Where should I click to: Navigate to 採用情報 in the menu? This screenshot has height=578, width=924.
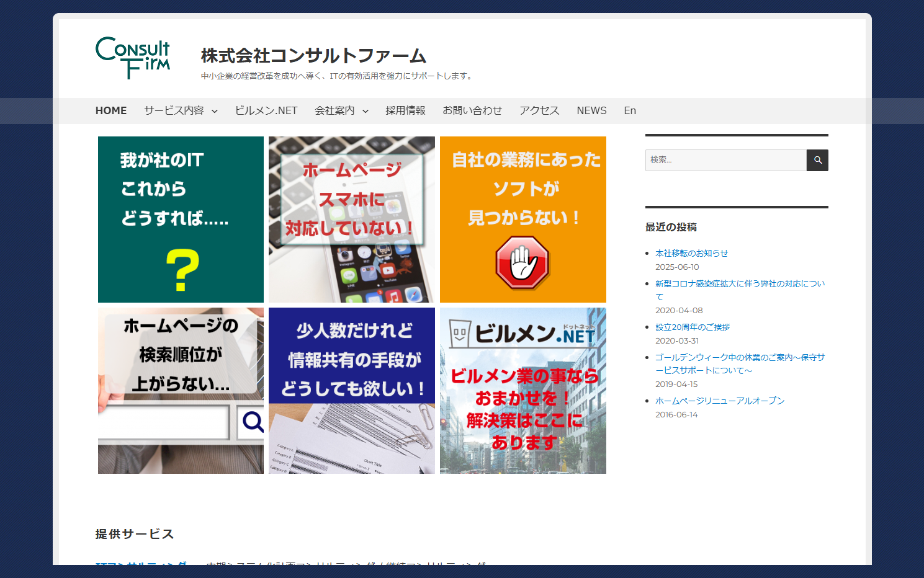(405, 110)
